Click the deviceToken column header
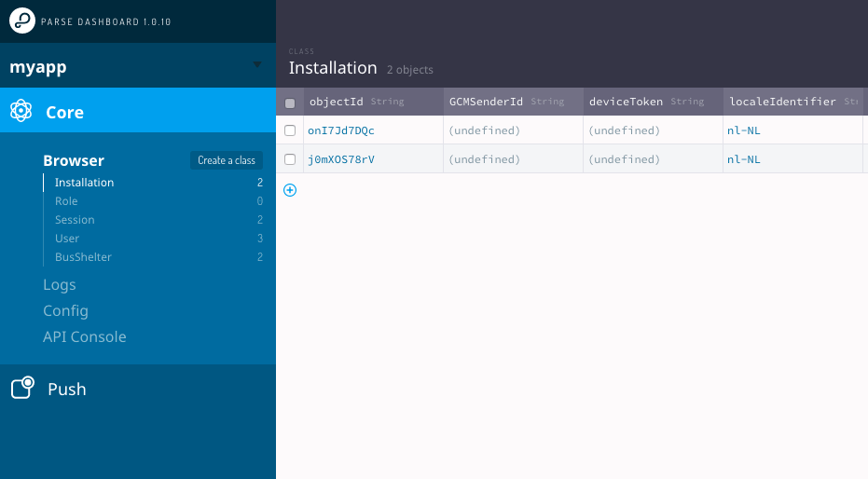This screenshot has height=479, width=868. point(654,102)
